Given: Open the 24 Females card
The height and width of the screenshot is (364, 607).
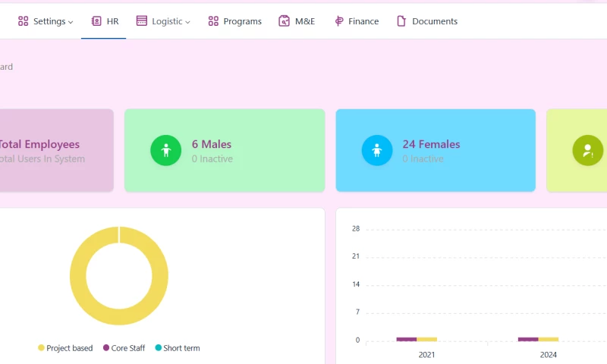Looking at the screenshot, I should pos(436,150).
